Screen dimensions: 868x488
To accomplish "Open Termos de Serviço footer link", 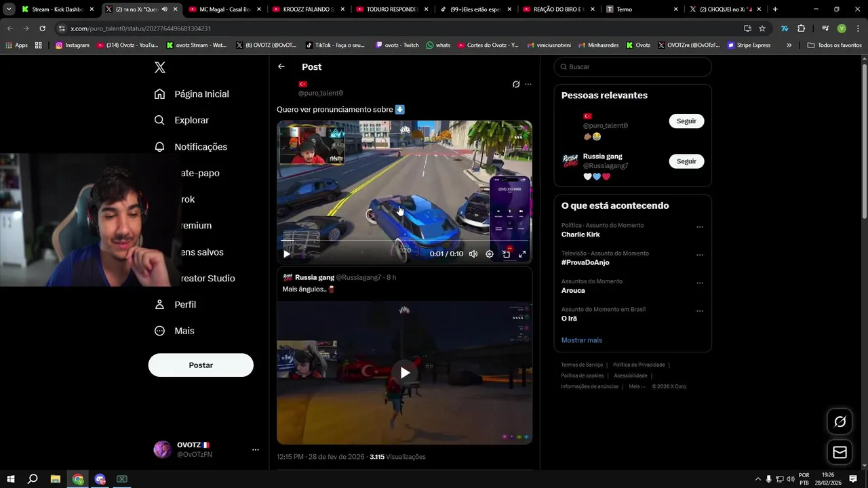I will tap(582, 365).
